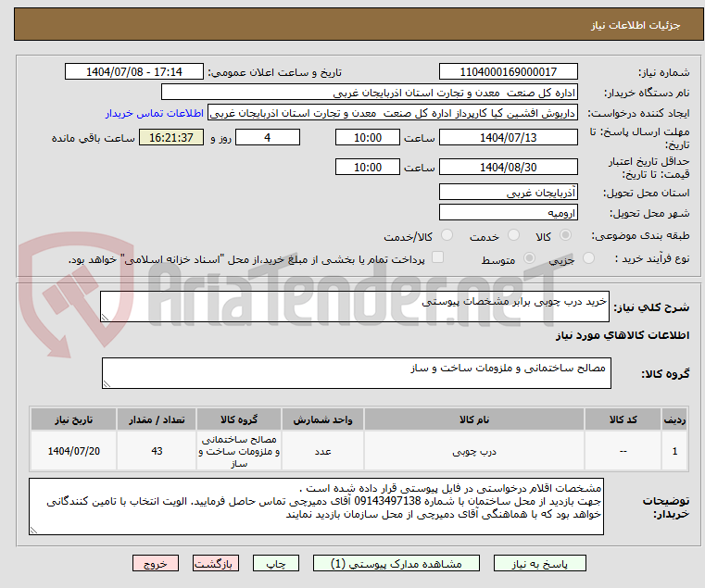Click the تاریخ نیاز column header
The height and width of the screenshot is (588, 705).
[x=74, y=419]
